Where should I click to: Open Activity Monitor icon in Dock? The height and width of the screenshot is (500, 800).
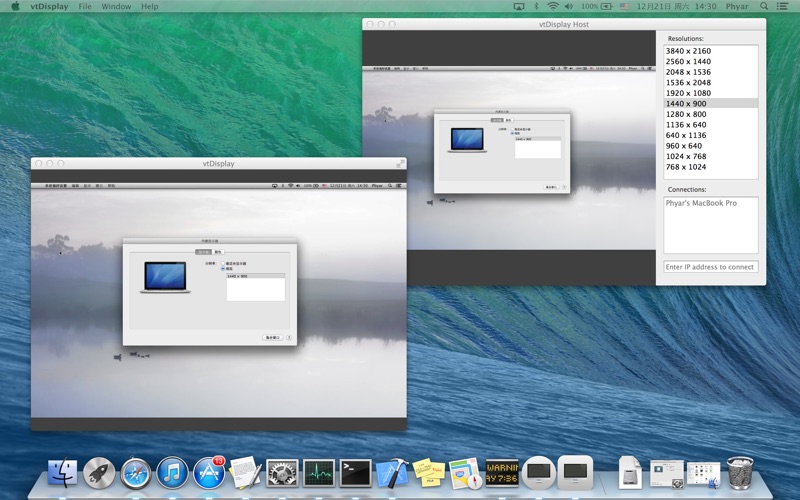pyautogui.click(x=319, y=473)
